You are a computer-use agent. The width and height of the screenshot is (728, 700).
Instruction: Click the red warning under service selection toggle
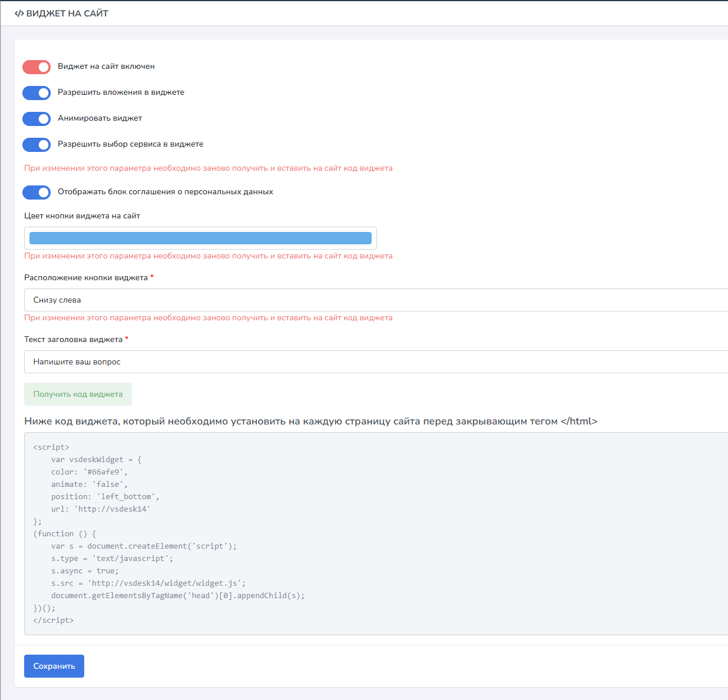208,168
